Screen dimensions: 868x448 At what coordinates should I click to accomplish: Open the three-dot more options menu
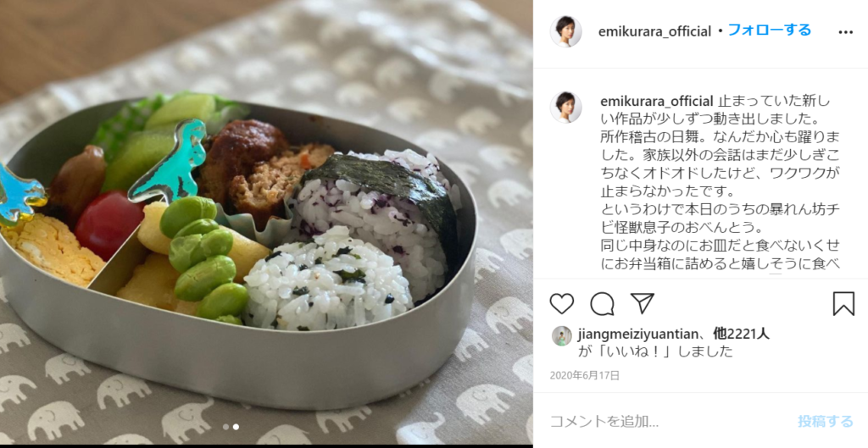pos(845,32)
